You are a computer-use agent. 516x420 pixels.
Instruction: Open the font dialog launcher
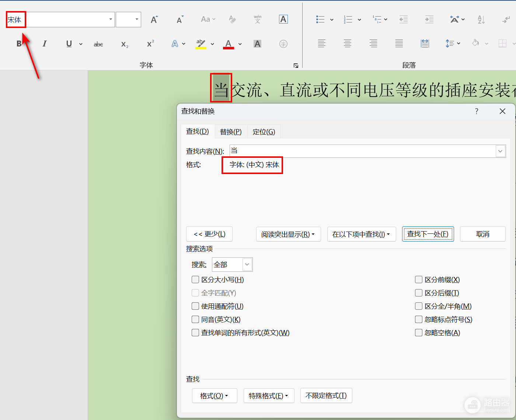[296, 66]
